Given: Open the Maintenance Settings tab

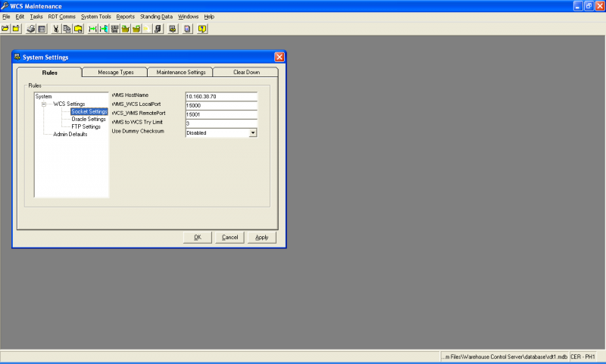Looking at the screenshot, I should tap(180, 72).
